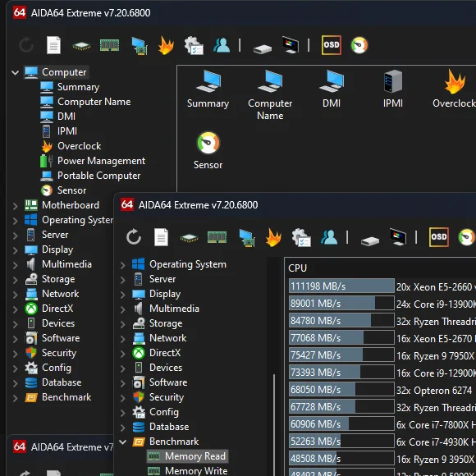Collapse Benchmark node in front window tree
Screen dimensions: 476x476
122,442
